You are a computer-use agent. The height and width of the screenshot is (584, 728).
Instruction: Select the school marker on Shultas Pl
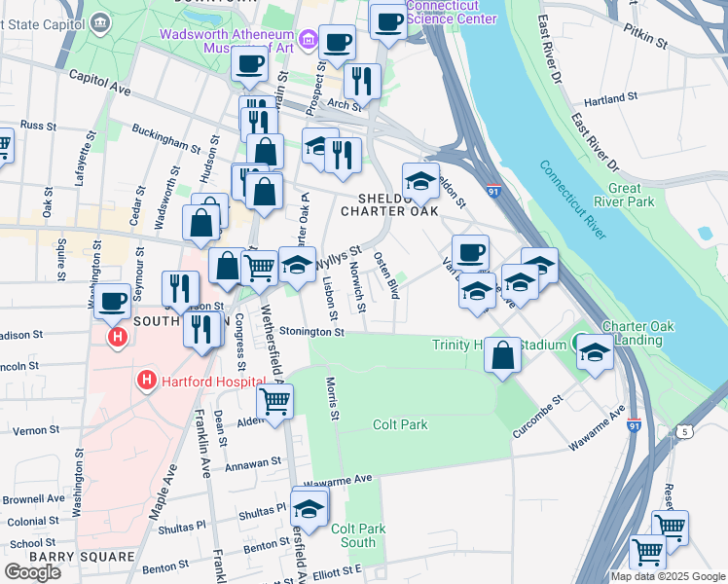pyautogui.click(x=309, y=511)
